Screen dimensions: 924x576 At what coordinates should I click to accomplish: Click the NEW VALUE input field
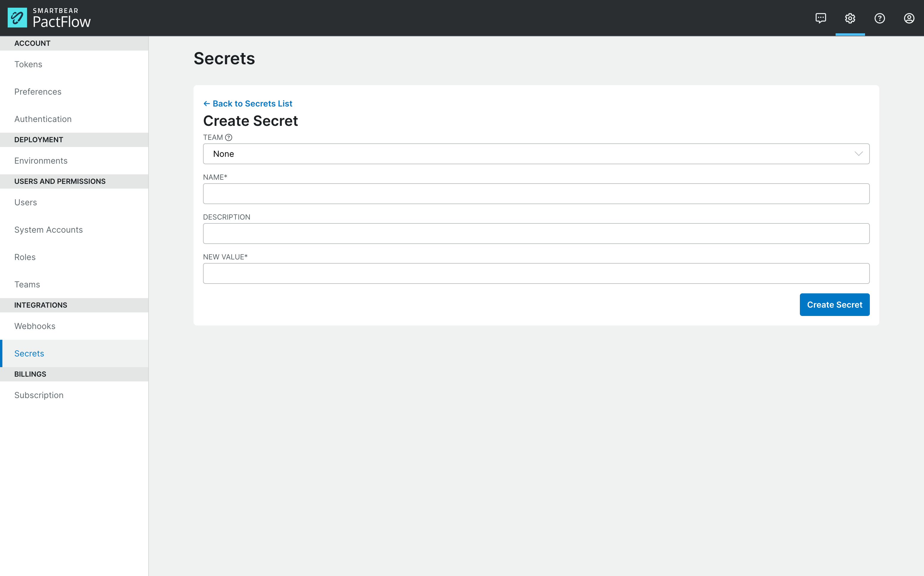[x=536, y=273]
